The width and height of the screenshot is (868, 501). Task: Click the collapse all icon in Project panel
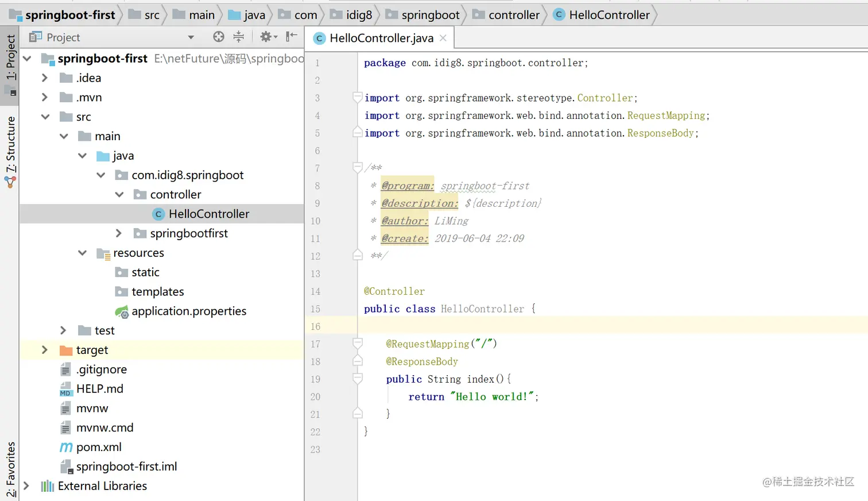[239, 37]
